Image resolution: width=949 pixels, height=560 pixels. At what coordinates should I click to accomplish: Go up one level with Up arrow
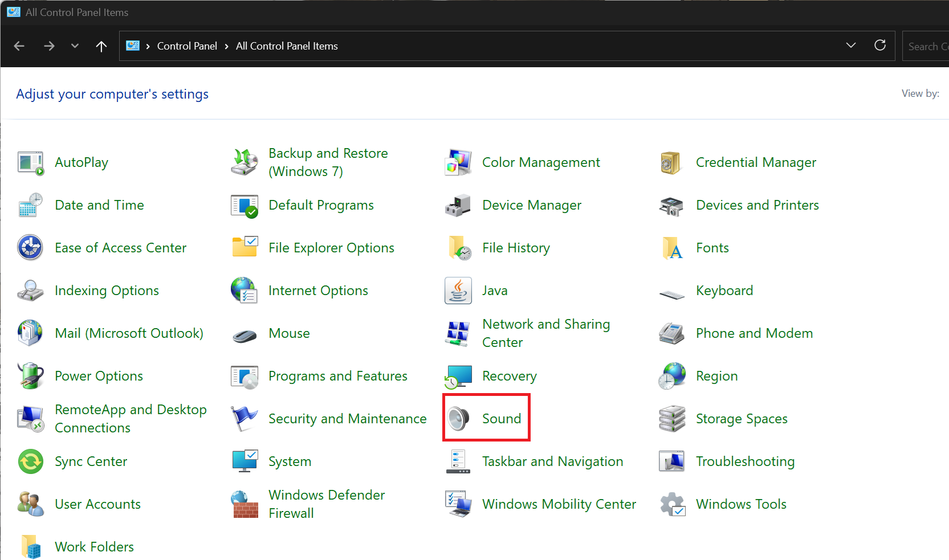(x=101, y=46)
